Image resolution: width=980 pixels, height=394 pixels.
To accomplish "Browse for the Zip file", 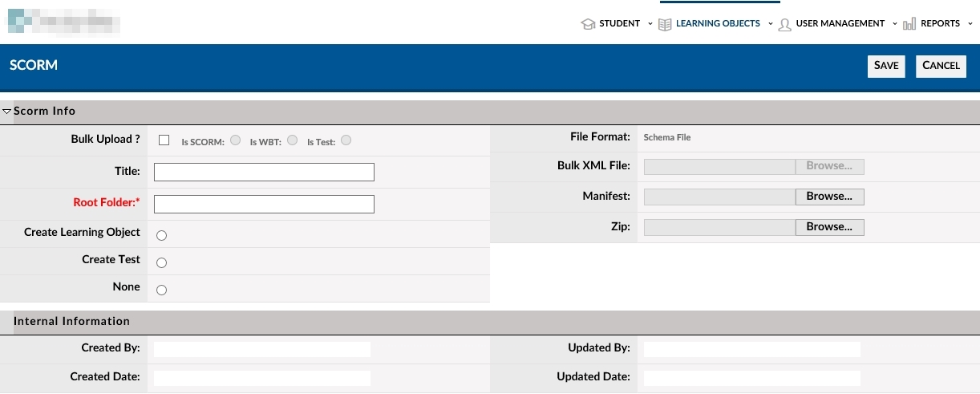I will click(x=829, y=227).
